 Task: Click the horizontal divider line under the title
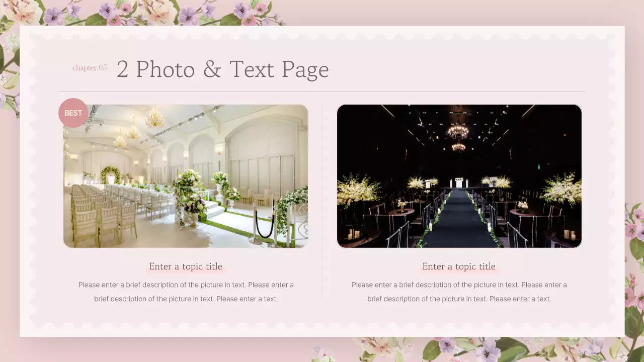pos(322,91)
